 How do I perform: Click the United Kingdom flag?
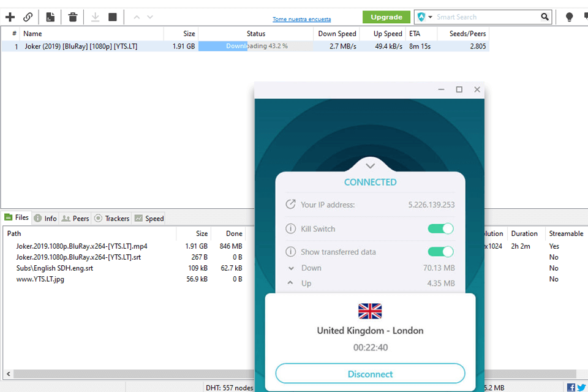(370, 311)
